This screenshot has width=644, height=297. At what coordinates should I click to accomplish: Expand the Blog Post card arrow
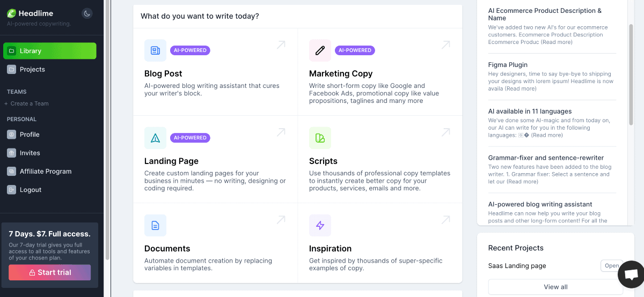tap(281, 45)
